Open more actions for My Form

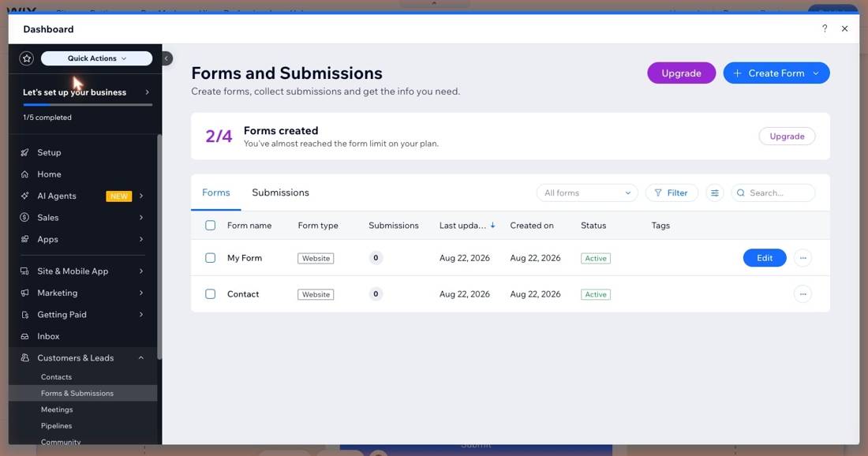pyautogui.click(x=803, y=258)
